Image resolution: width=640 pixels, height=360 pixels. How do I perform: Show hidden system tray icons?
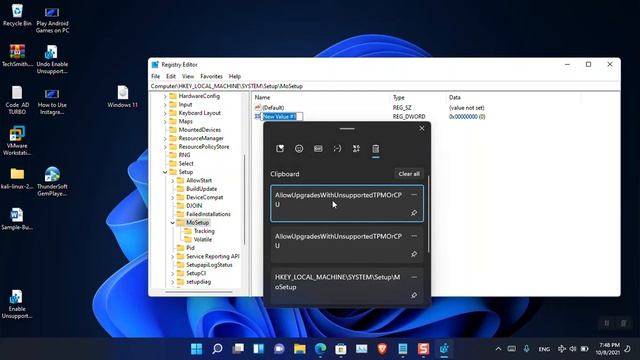pyautogui.click(x=498, y=349)
